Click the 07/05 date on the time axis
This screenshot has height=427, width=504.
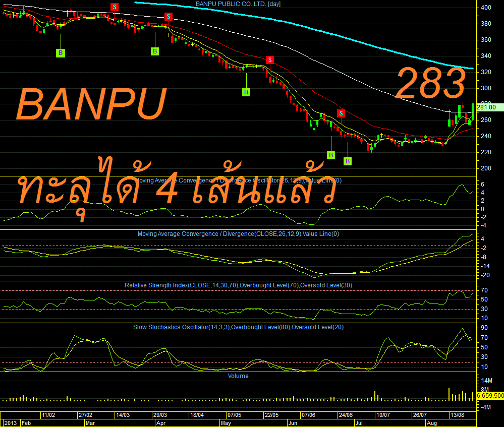click(234, 415)
